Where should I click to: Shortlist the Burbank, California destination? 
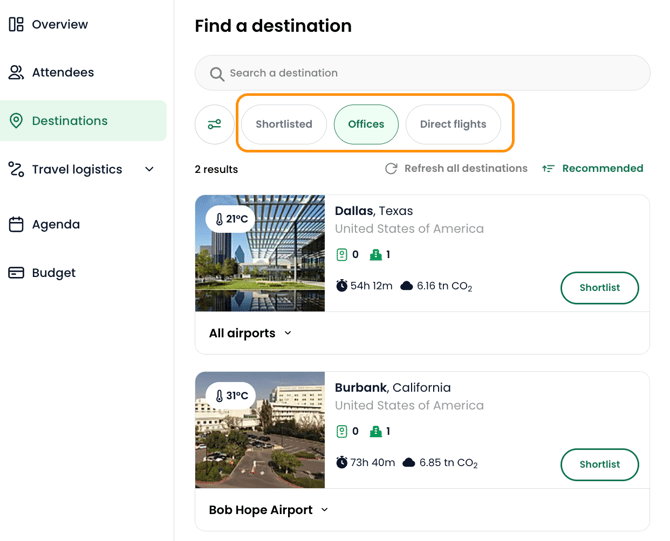(x=599, y=465)
